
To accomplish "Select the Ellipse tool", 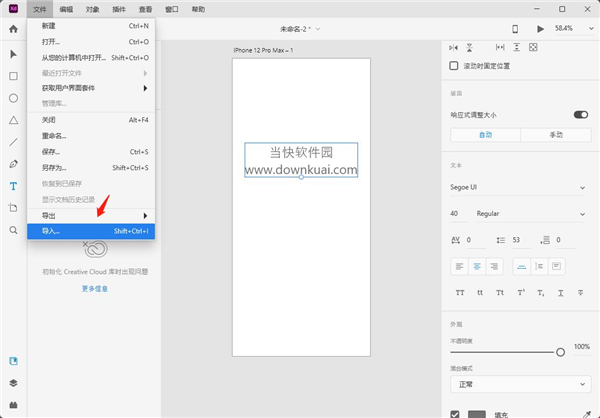I will (x=13, y=98).
